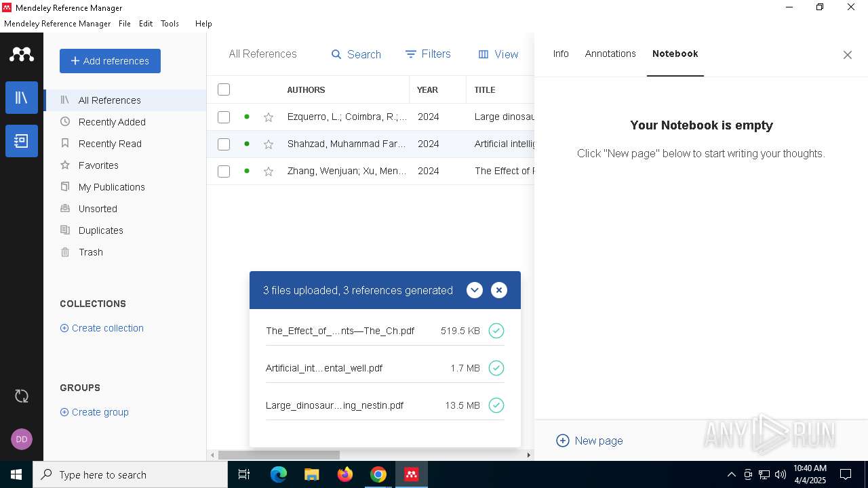This screenshot has height=488, width=868.
Task: Open the DD user profile avatar
Action: [22, 439]
